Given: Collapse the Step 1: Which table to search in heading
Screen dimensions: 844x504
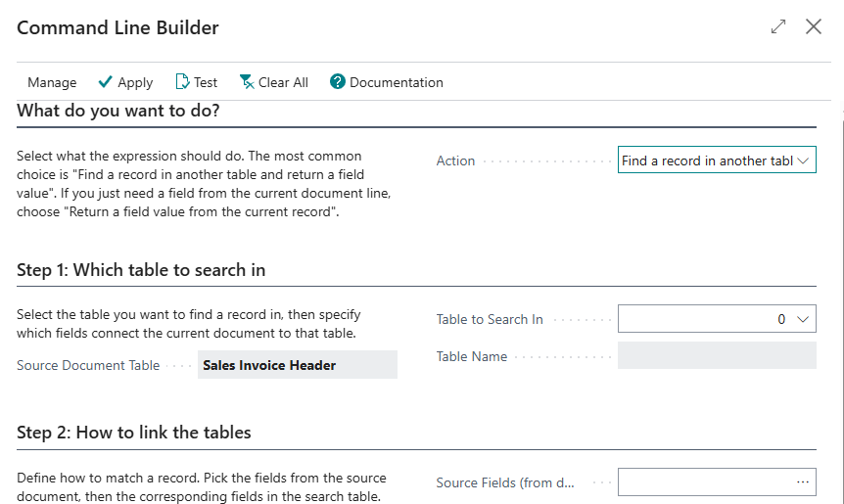Looking at the screenshot, I should 141,270.
